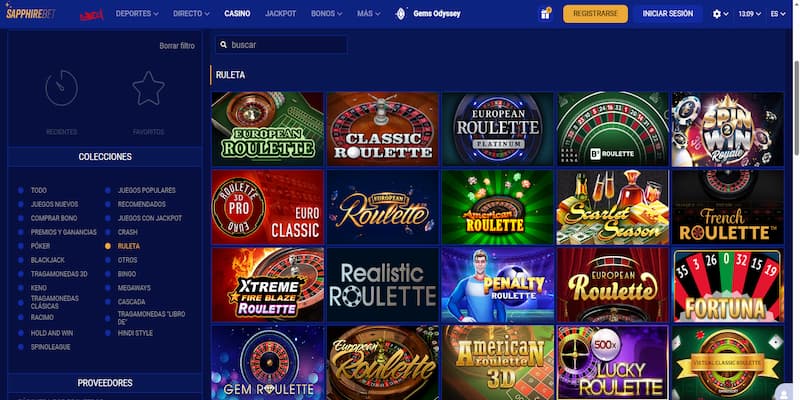Click the Registrarse button
The height and width of the screenshot is (400, 800).
(x=595, y=14)
